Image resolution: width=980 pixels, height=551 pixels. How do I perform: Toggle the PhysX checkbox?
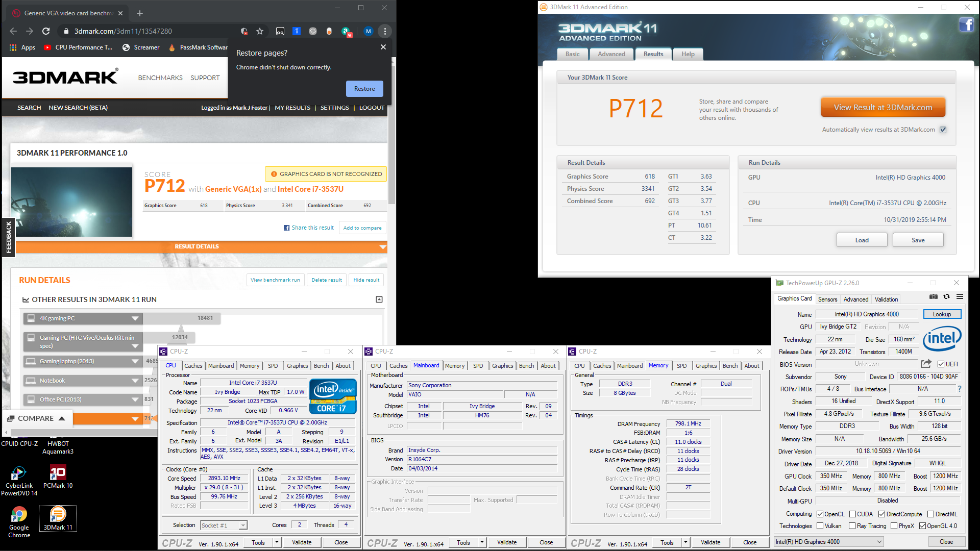click(x=894, y=526)
